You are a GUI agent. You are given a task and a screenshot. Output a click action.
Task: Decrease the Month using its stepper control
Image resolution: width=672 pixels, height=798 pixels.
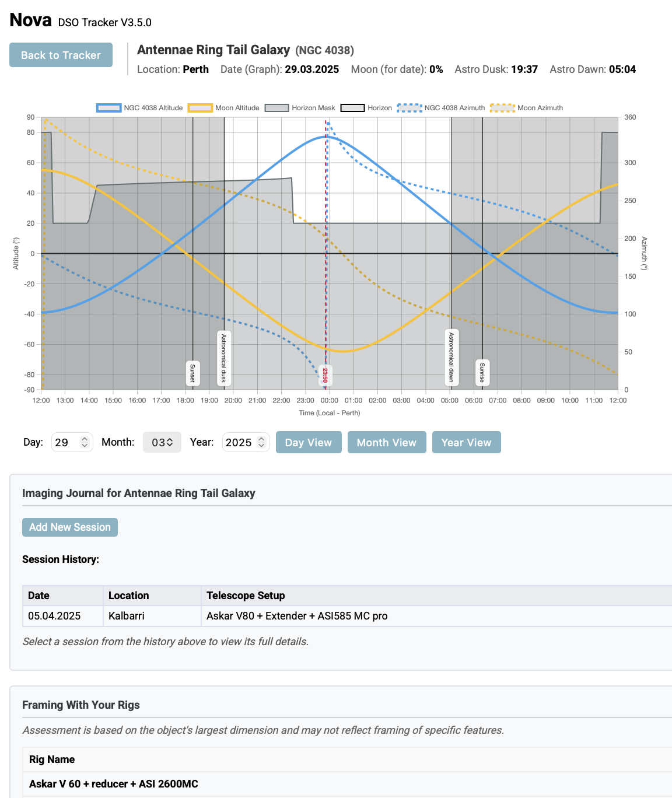170,446
